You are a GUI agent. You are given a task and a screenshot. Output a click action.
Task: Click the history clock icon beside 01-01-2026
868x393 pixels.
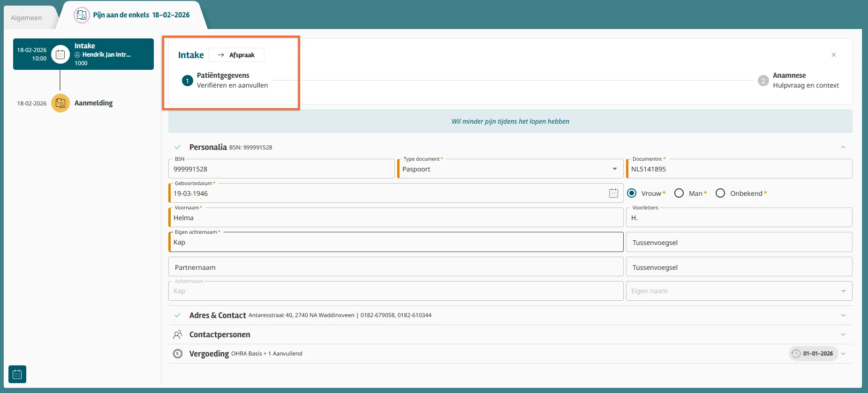[796, 354]
